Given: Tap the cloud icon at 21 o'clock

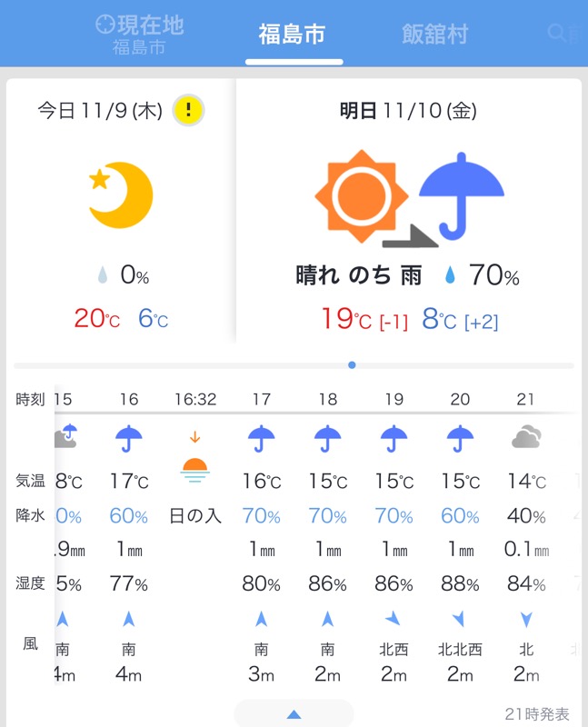Looking at the screenshot, I should (x=526, y=440).
